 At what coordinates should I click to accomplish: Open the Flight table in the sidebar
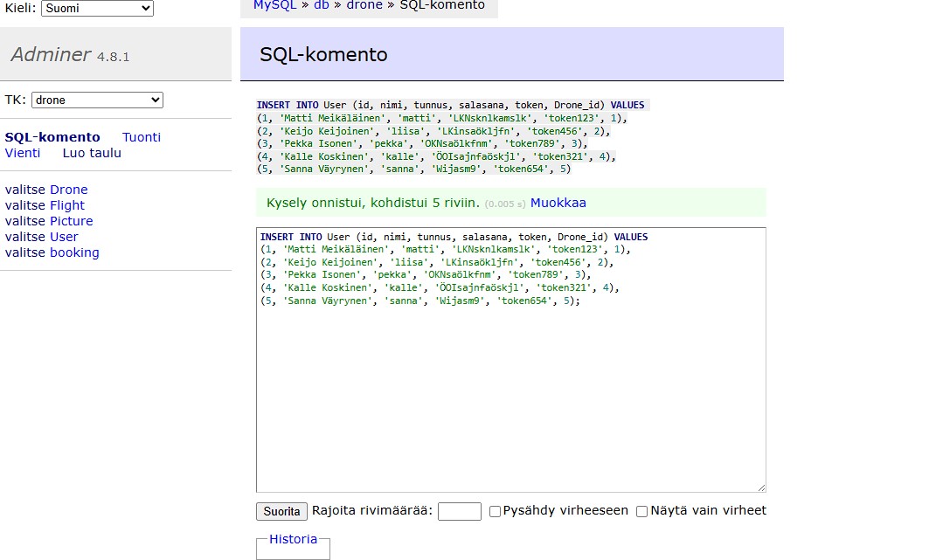(67, 205)
